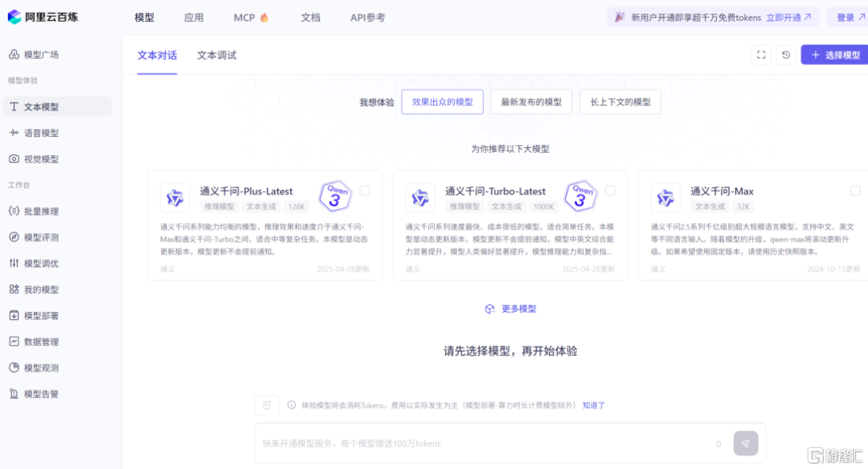Check the 通义千问-Turbo-Latest checkbox
This screenshot has width=868, height=469.
click(610, 191)
